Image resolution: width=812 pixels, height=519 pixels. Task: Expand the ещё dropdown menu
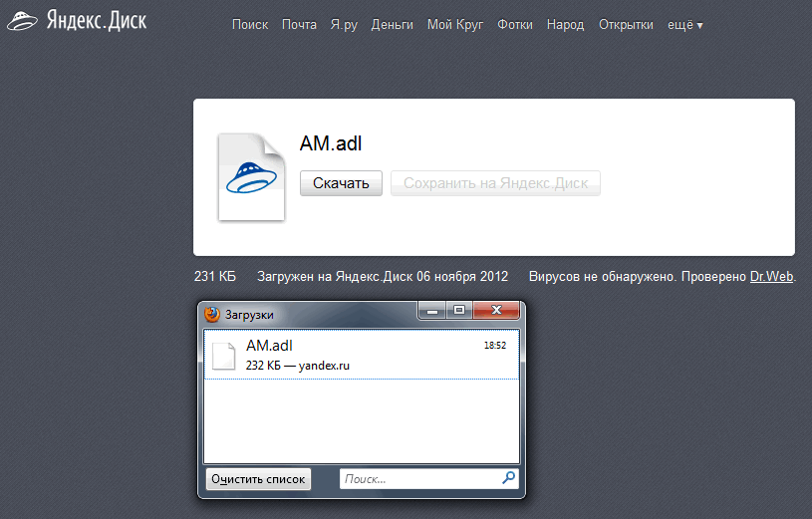[x=684, y=25]
